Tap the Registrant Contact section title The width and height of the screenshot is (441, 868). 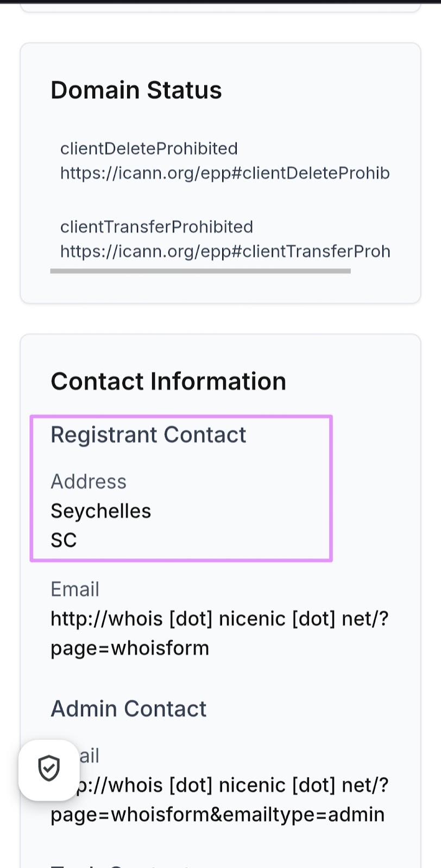(x=148, y=435)
